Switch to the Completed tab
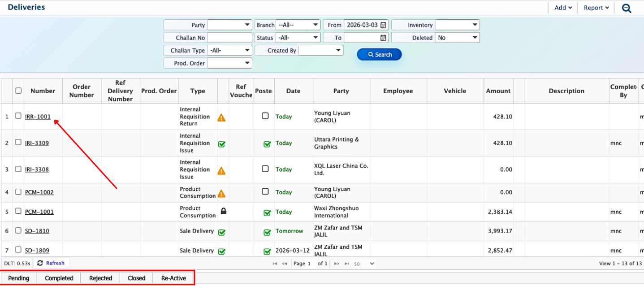 (x=59, y=278)
